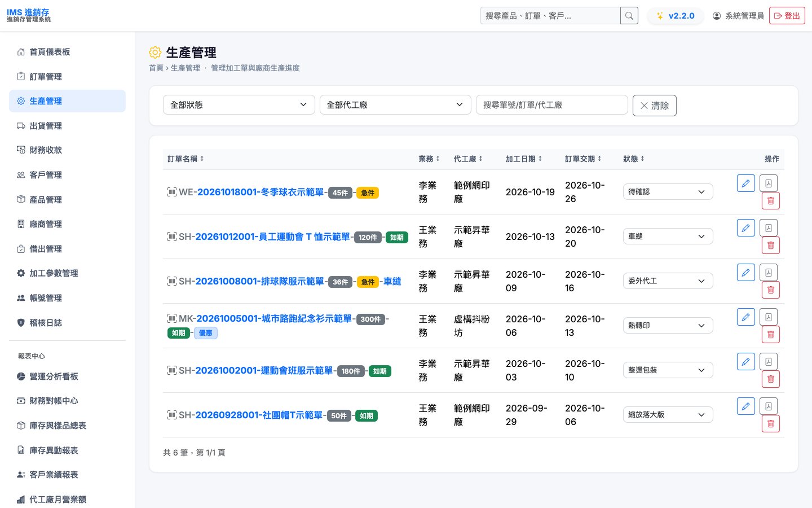Open 廠商管理 in sidebar

point(67,224)
